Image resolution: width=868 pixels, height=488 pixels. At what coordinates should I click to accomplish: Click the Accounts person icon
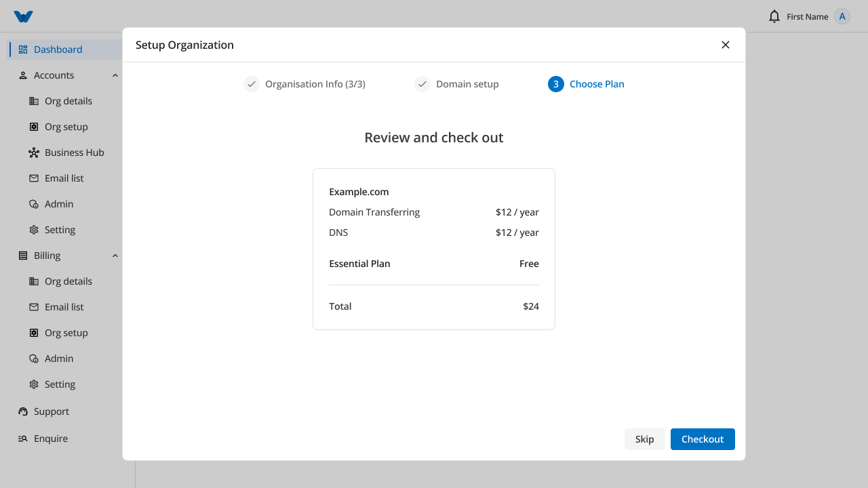pyautogui.click(x=23, y=75)
